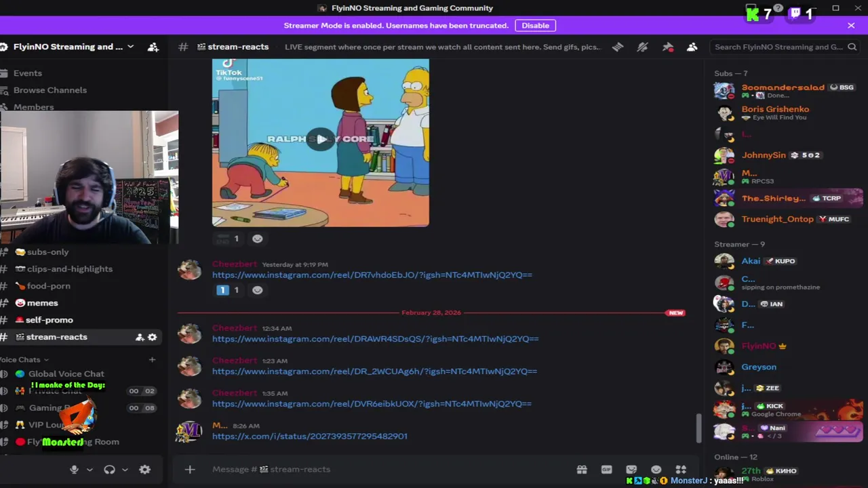Open instagram reel DVR6eibkUOX link
The height and width of the screenshot is (488, 868).
[x=372, y=404]
